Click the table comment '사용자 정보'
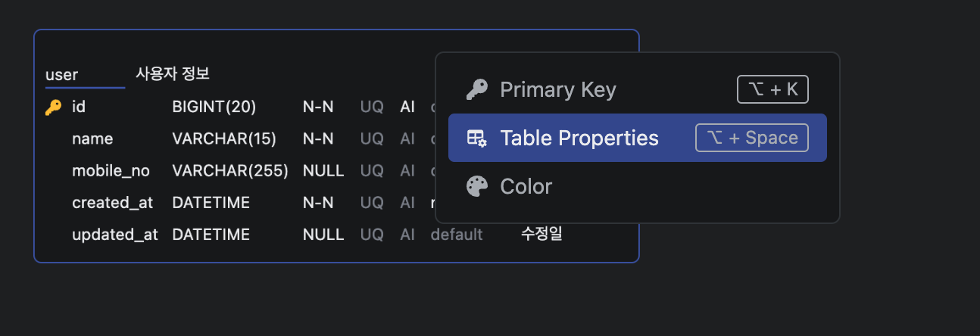The height and width of the screenshot is (336, 980). [x=173, y=74]
